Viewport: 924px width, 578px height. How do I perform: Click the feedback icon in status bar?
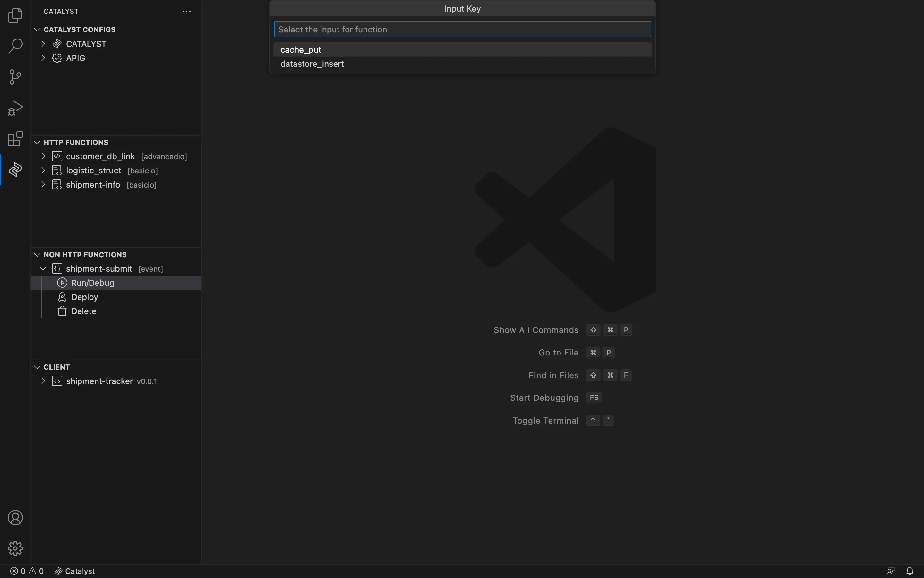click(891, 571)
